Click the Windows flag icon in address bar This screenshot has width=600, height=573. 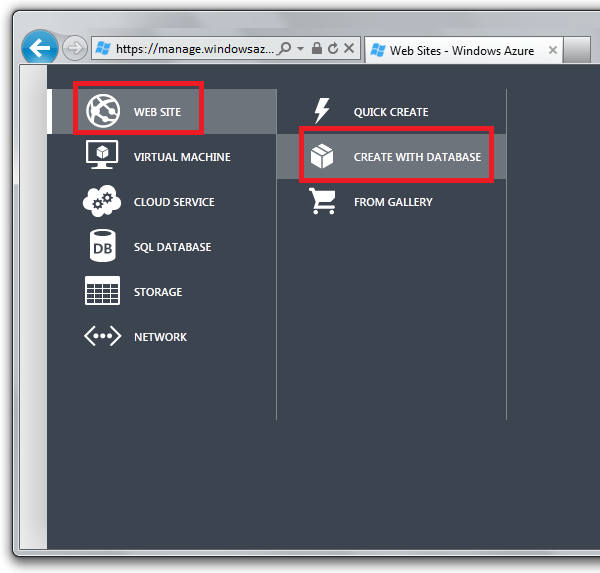coord(103,49)
